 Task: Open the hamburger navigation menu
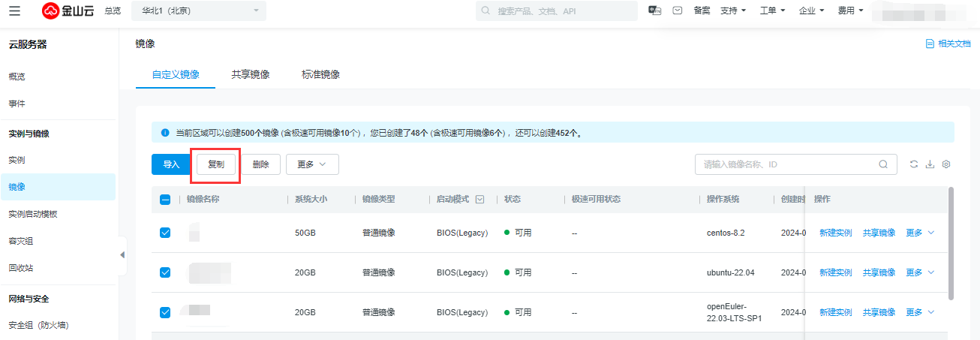(15, 11)
